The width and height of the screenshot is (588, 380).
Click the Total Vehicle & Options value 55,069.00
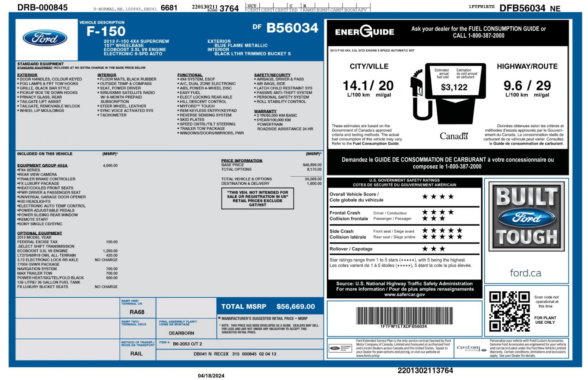313,179
